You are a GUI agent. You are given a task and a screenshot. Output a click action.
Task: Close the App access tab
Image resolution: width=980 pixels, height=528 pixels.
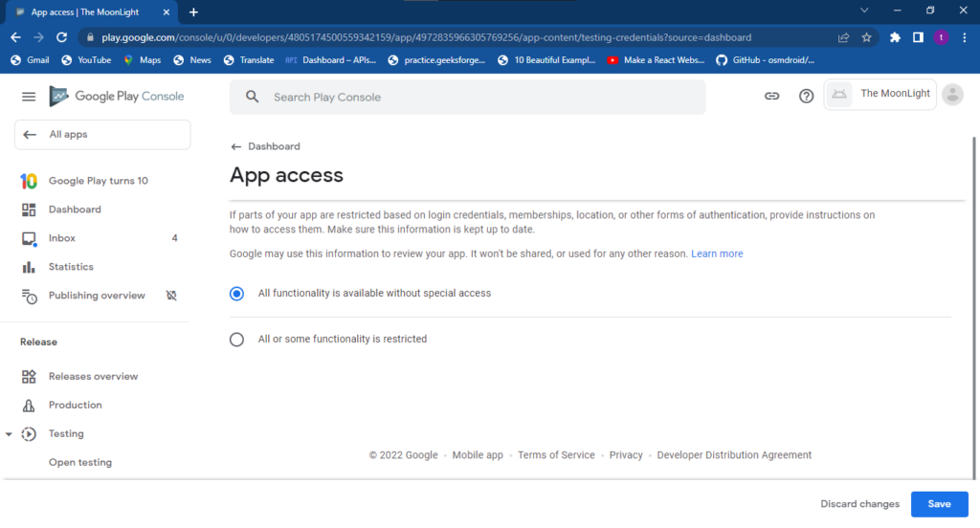coord(167,11)
